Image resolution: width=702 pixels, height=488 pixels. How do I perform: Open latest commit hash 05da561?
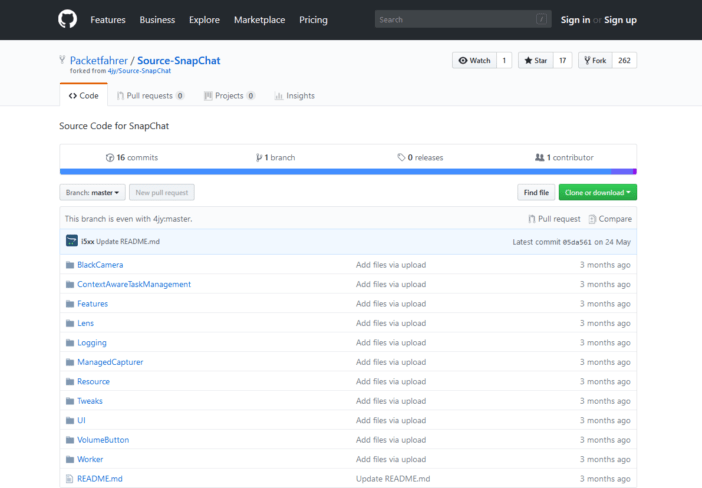pyautogui.click(x=577, y=242)
